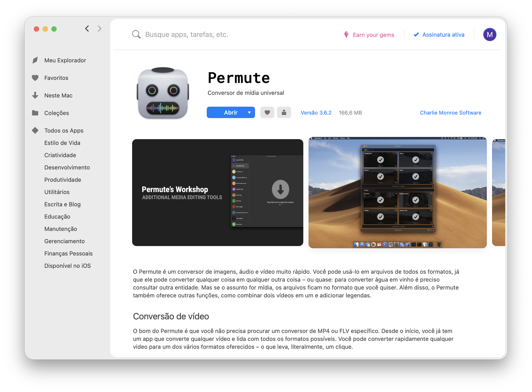Select the Disponível no iOS category
The height and width of the screenshot is (392, 532).
click(67, 266)
